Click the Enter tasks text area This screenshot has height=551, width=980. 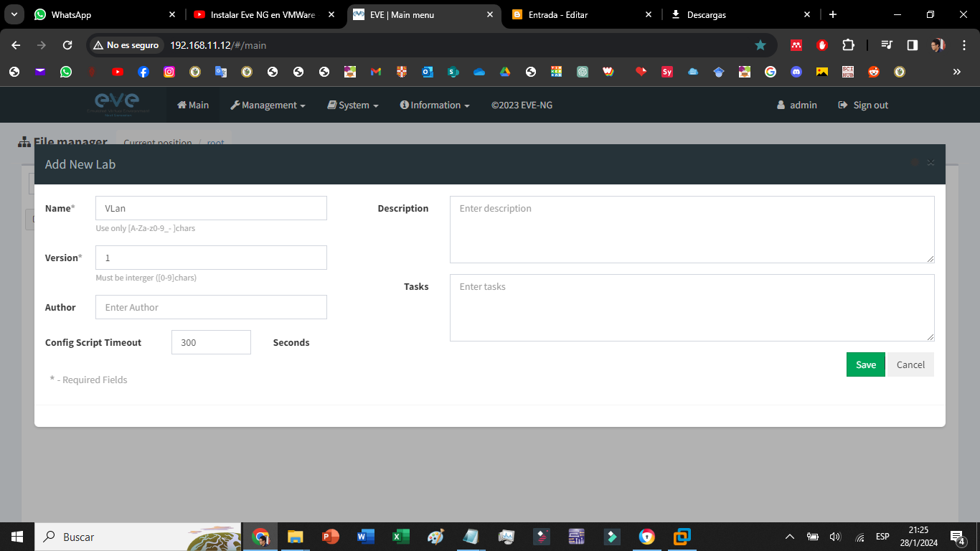(x=692, y=308)
